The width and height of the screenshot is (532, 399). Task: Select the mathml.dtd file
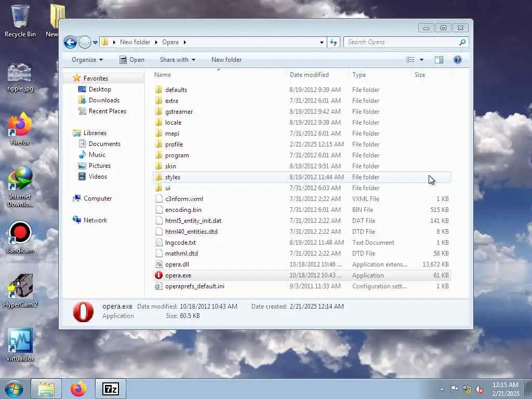point(181,254)
